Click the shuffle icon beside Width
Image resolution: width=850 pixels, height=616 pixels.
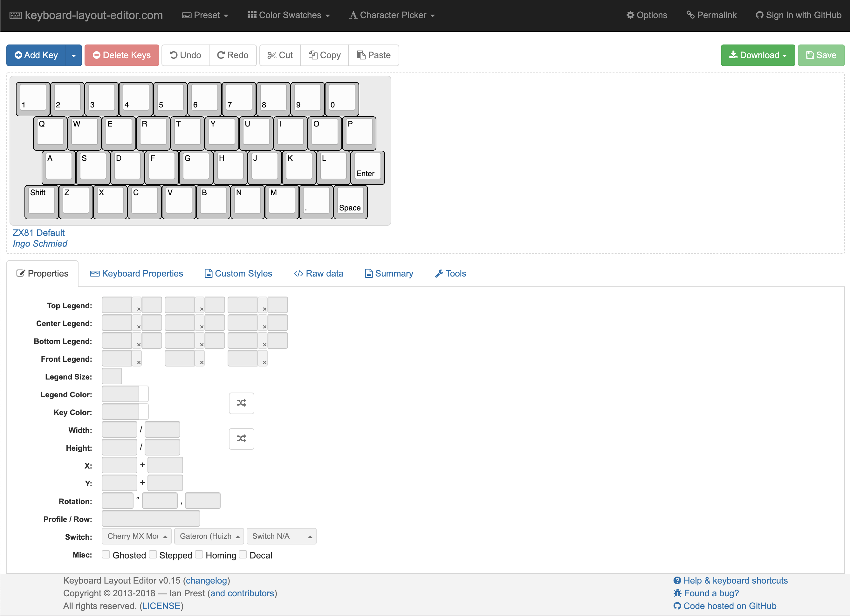click(x=241, y=439)
